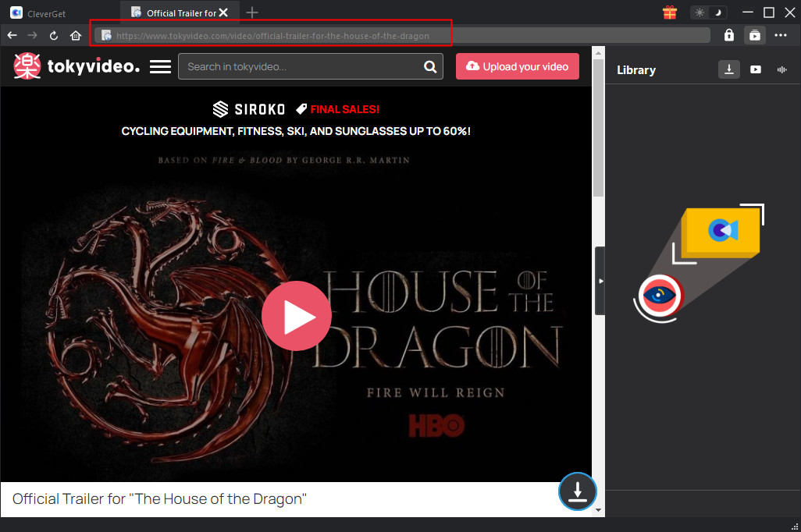Open the gift box promotion

[x=669, y=12]
